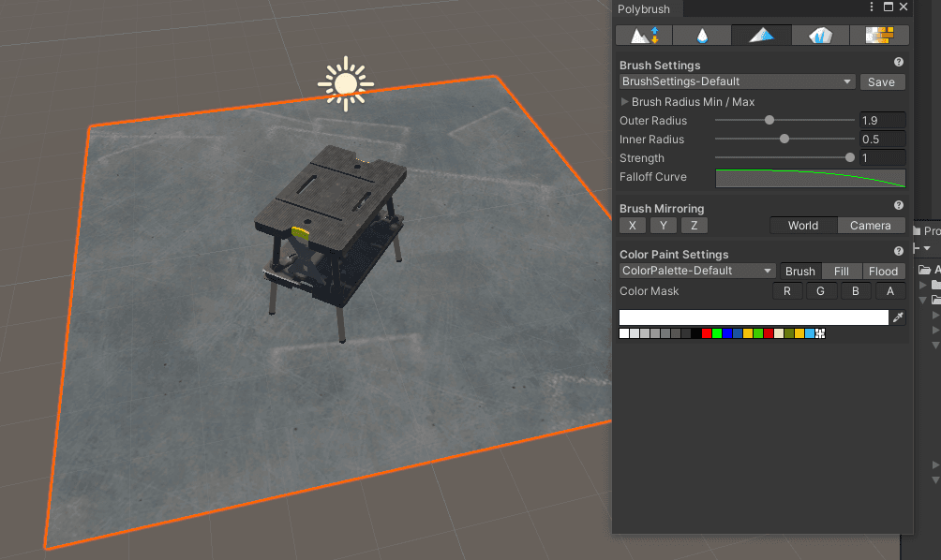Screen dimensions: 941x560
Task: Toggle X axis brush mirroring
Action: tap(633, 226)
